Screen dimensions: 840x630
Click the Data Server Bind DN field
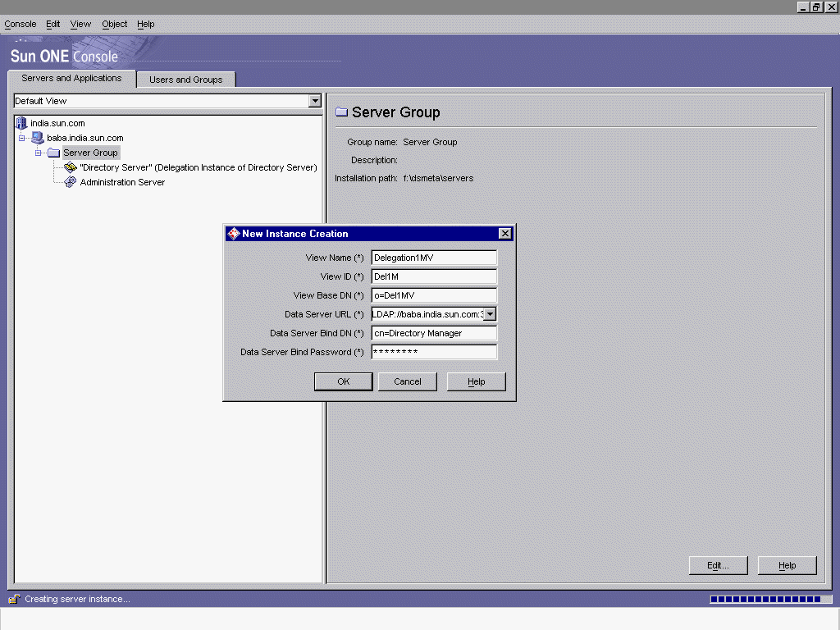pos(434,333)
